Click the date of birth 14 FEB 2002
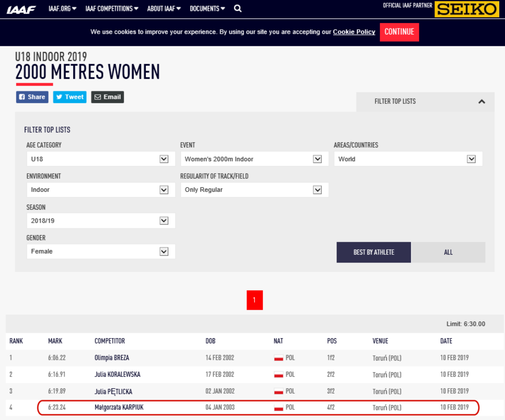The height and width of the screenshot is (420, 505). coord(220,358)
